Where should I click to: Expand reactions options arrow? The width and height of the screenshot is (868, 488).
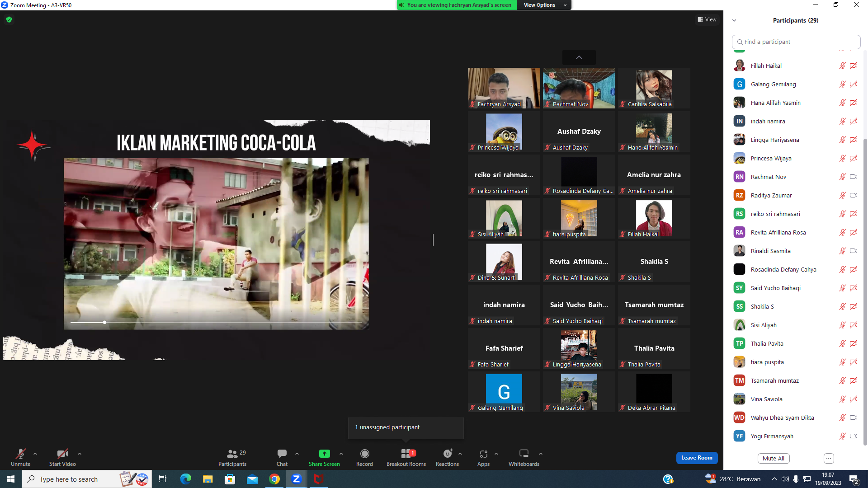point(460,454)
